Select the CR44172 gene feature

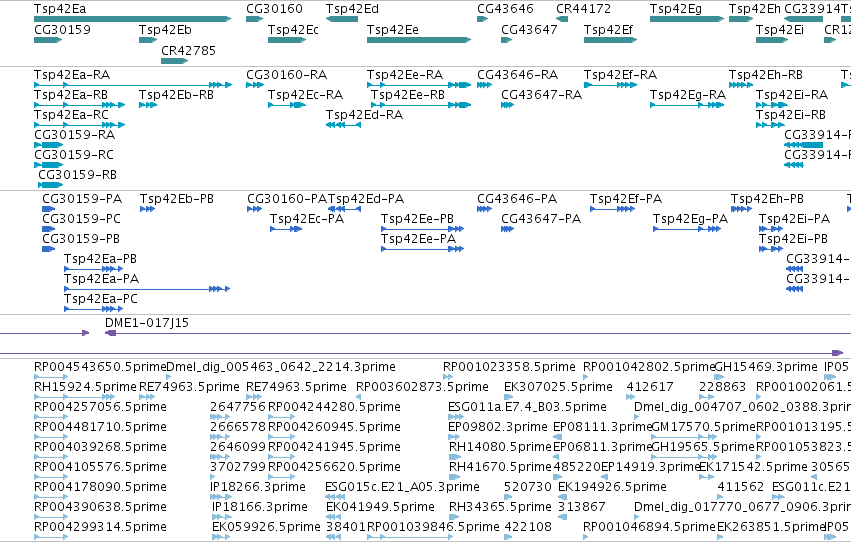562,19
